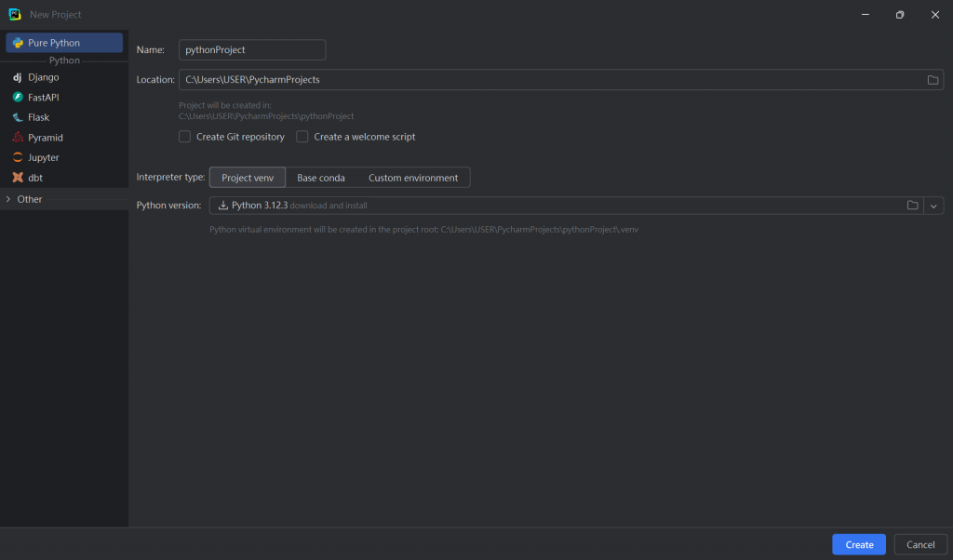Choose the Flask label in the list
The height and width of the screenshot is (560, 953).
38,117
